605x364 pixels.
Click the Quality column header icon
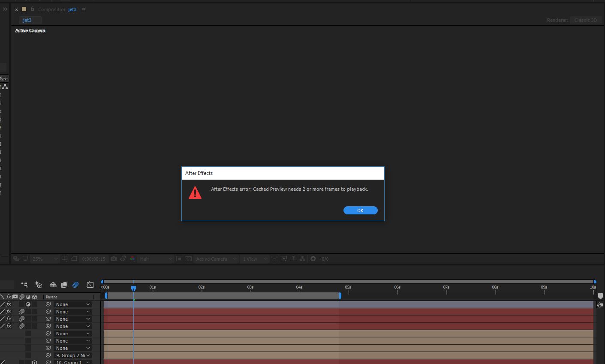[x=3, y=297]
